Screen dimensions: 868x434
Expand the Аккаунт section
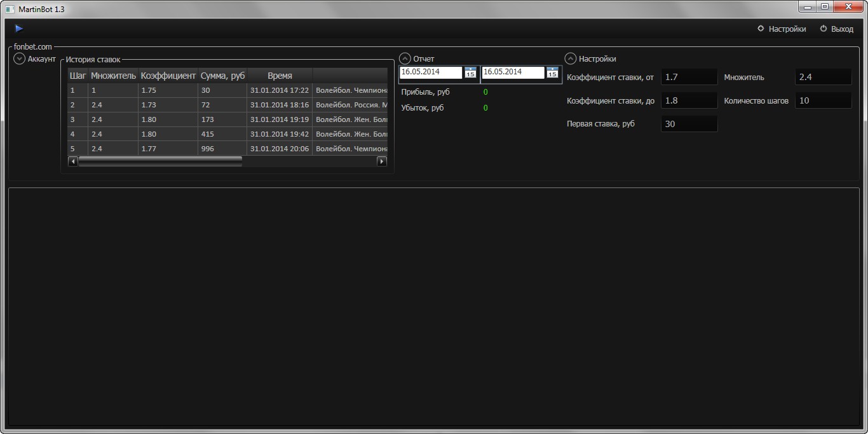coord(19,59)
